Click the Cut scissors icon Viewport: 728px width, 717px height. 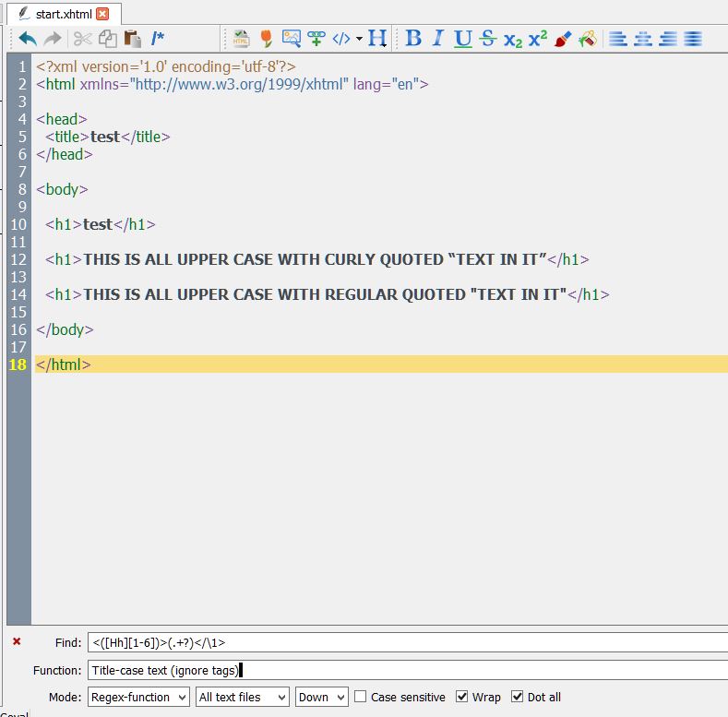click(x=83, y=39)
